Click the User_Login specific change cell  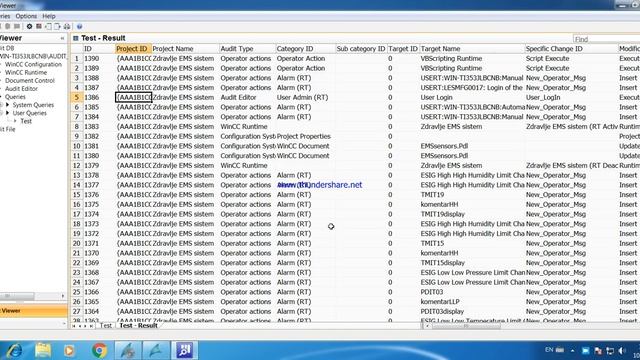571,98
